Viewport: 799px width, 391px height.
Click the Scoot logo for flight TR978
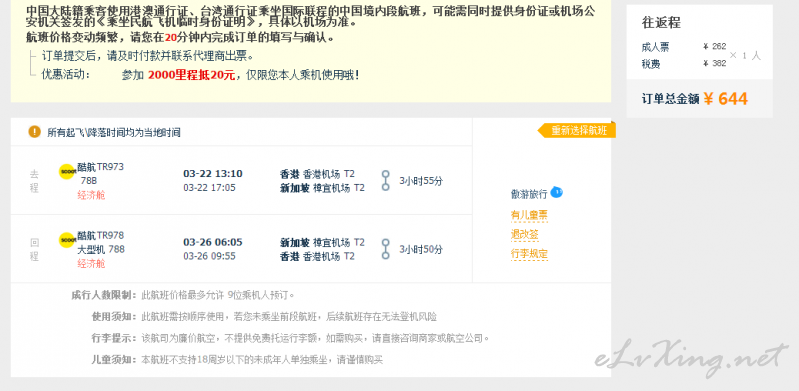click(67, 240)
